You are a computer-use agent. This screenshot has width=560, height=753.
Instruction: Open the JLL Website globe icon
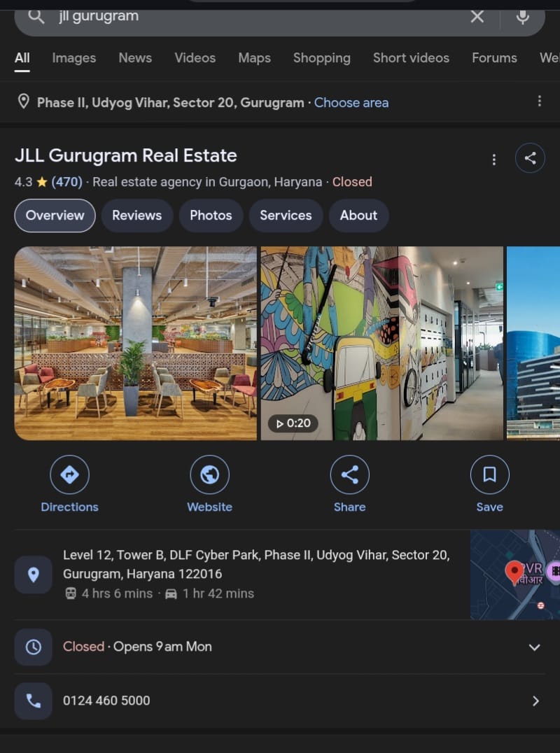209,475
